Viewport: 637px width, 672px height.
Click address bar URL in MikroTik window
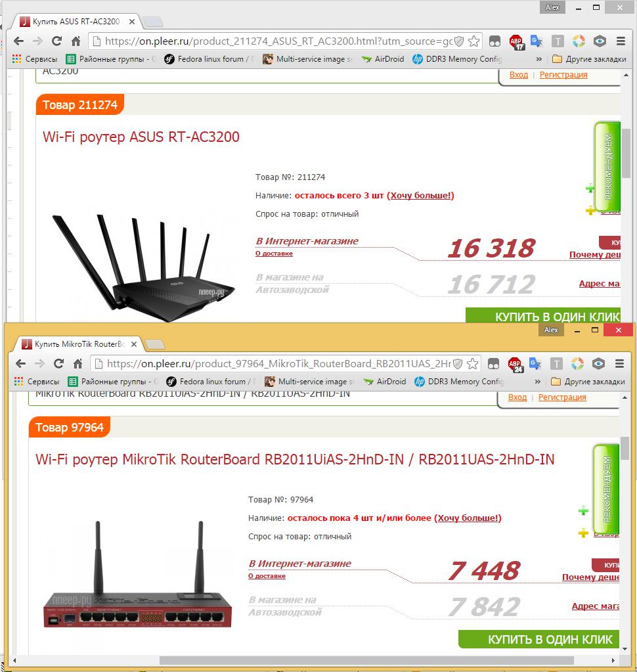(278, 364)
